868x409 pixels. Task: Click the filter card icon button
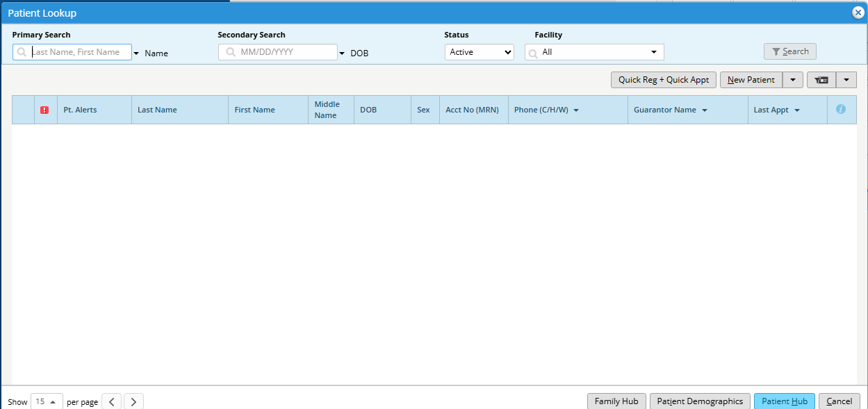(x=821, y=80)
